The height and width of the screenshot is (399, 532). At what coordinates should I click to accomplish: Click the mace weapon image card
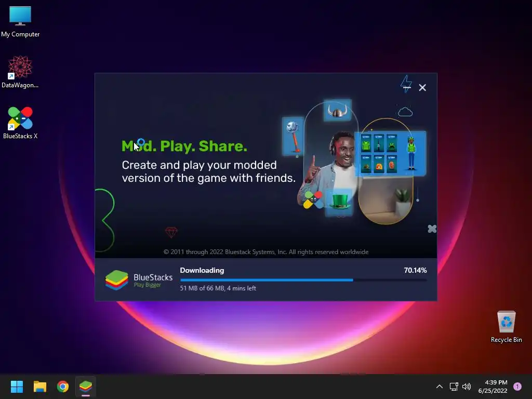293,136
